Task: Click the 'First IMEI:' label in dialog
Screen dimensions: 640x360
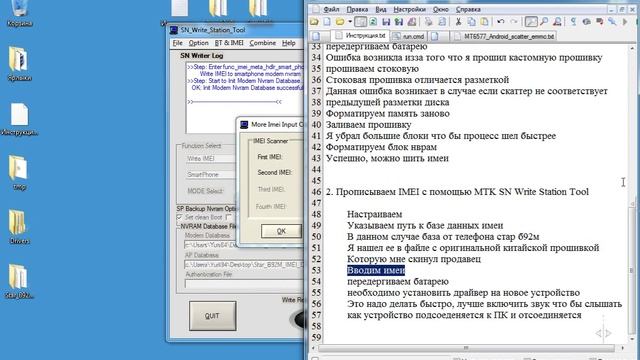Action: point(269,157)
